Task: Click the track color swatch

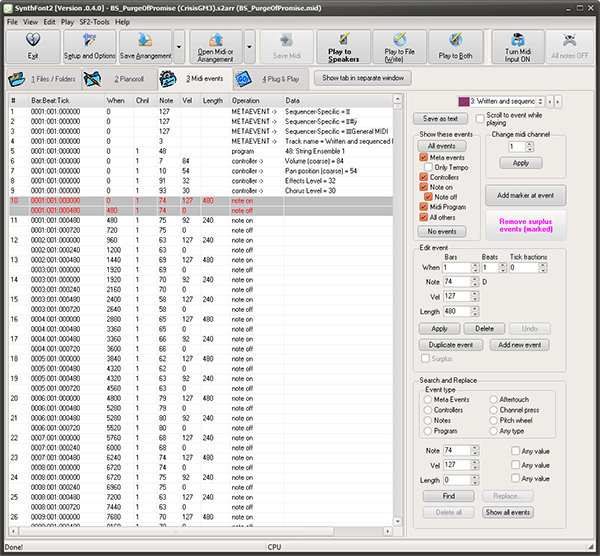Action: pos(463,101)
